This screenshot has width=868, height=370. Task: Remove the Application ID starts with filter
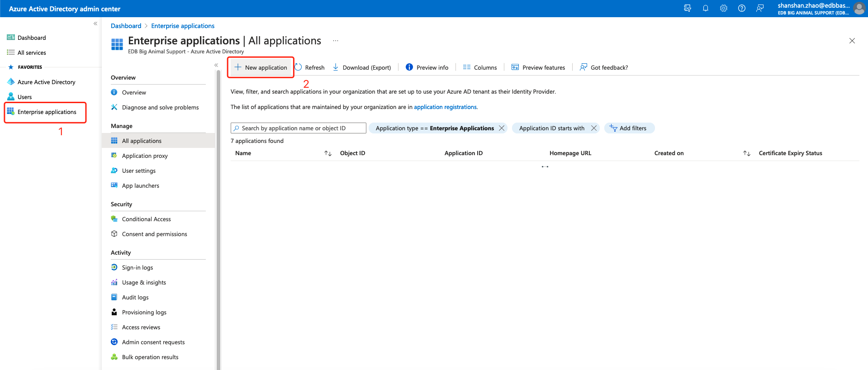594,128
